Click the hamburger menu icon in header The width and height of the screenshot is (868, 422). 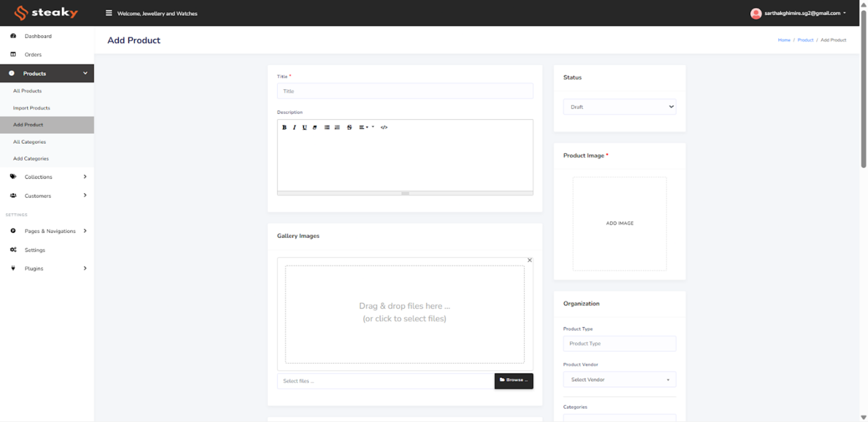tap(109, 13)
